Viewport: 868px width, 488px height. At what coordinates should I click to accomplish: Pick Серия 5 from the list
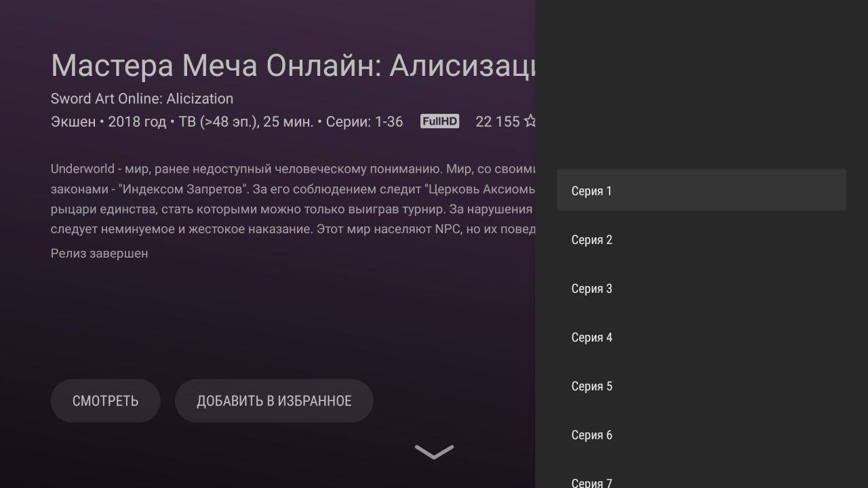(701, 386)
